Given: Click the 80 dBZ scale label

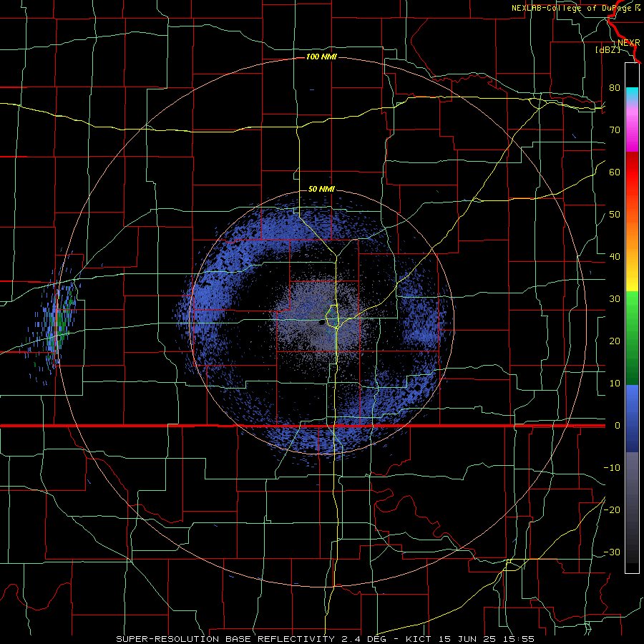Looking at the screenshot, I should [615, 87].
